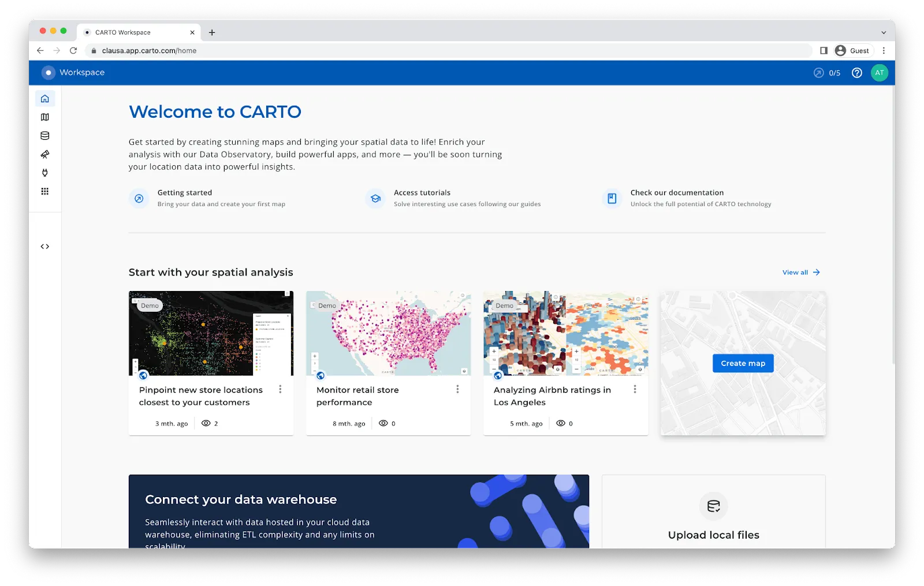
Task: Open options menu for Analyzing Airbnb ratings
Action: [x=635, y=390]
